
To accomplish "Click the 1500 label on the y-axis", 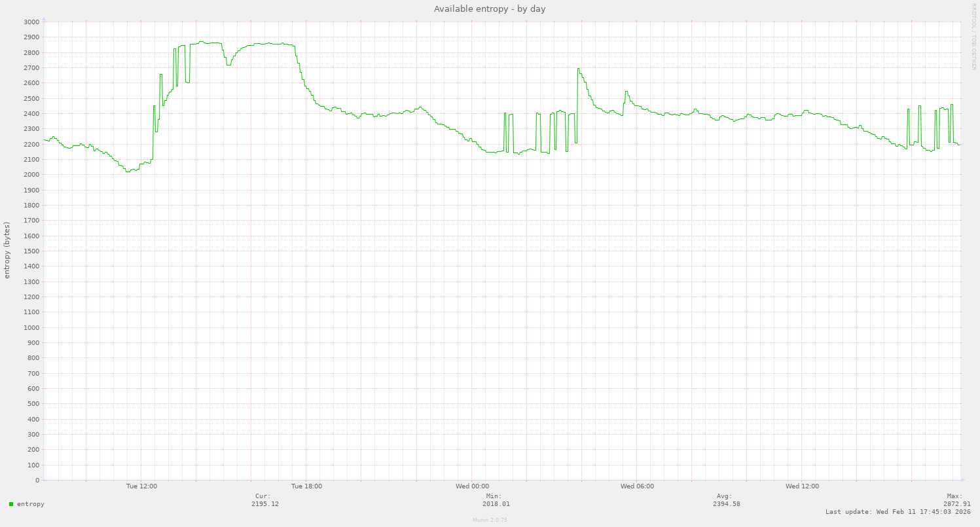I will point(31,251).
